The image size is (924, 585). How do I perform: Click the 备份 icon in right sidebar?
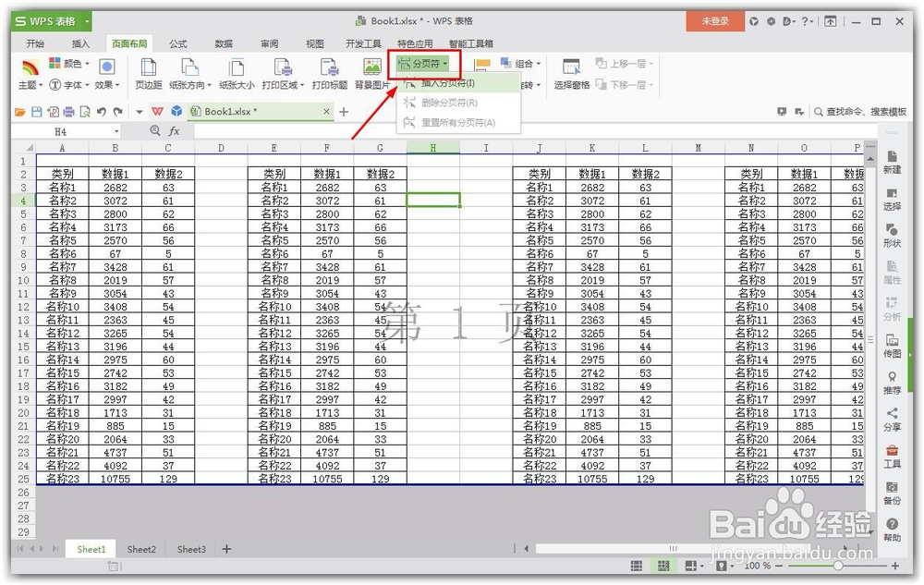(893, 487)
